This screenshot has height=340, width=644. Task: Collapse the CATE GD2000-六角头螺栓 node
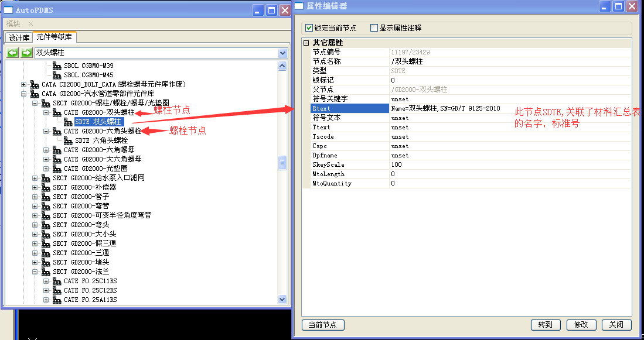[x=46, y=131]
